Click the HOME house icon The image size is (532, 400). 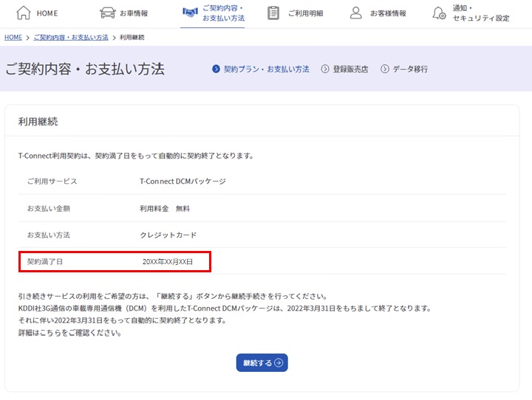point(24,13)
